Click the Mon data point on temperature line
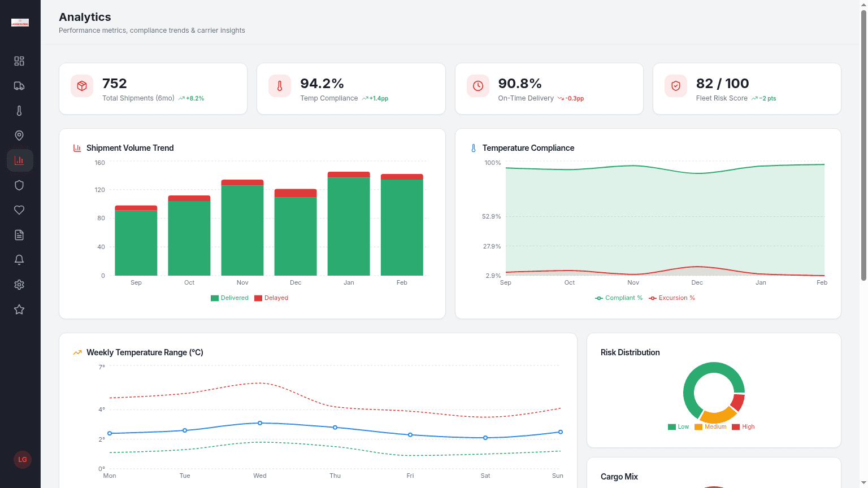The image size is (868, 488). (x=110, y=433)
